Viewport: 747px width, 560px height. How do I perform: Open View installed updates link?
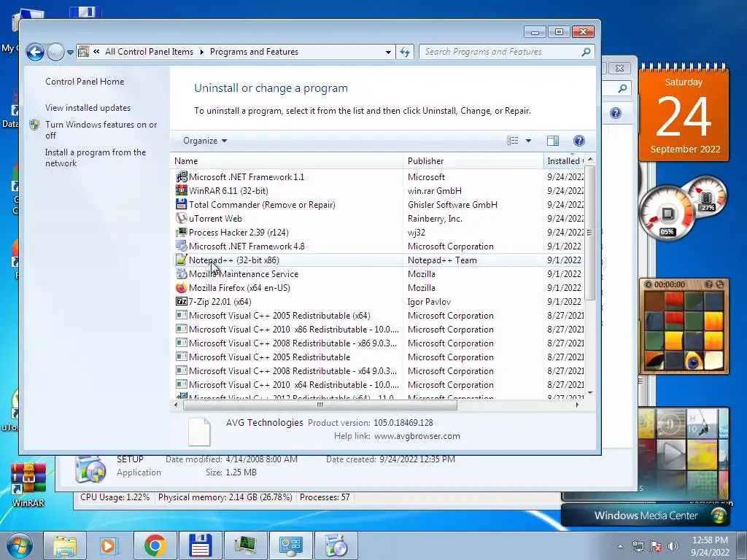[x=88, y=108]
